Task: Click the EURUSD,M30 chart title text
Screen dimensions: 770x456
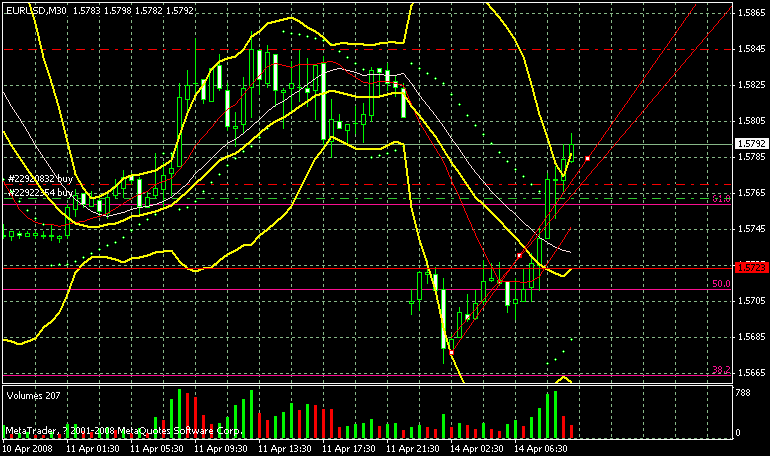Action: coord(35,10)
